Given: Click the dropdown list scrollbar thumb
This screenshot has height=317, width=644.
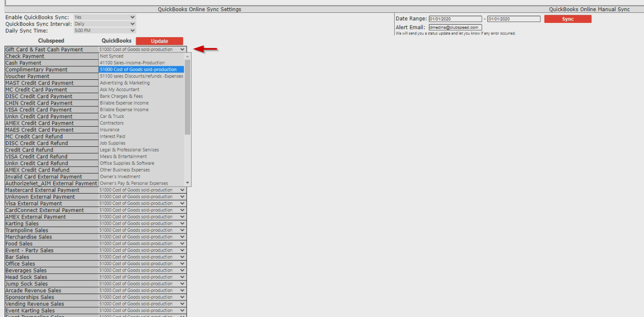Looking at the screenshot, I should click(187, 97).
